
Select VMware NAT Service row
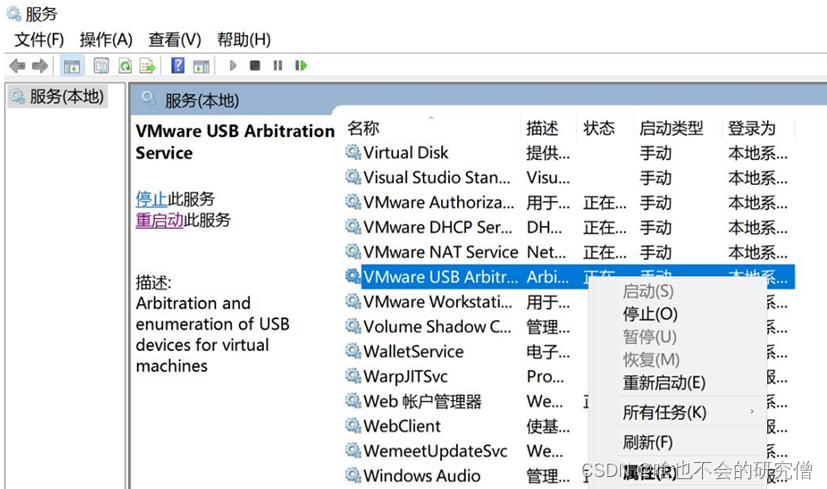tap(569, 252)
